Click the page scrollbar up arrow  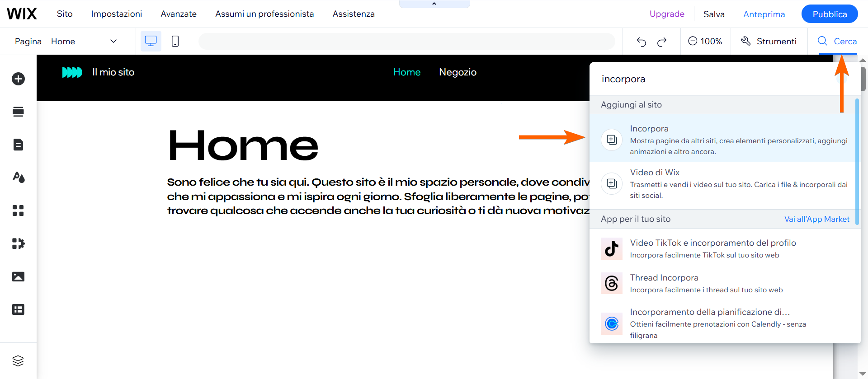[863, 60]
